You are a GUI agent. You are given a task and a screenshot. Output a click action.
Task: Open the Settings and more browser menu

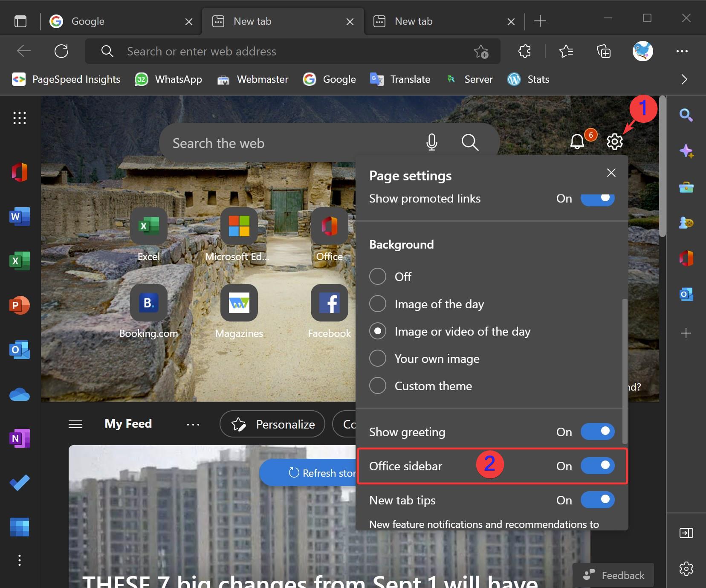click(x=682, y=51)
